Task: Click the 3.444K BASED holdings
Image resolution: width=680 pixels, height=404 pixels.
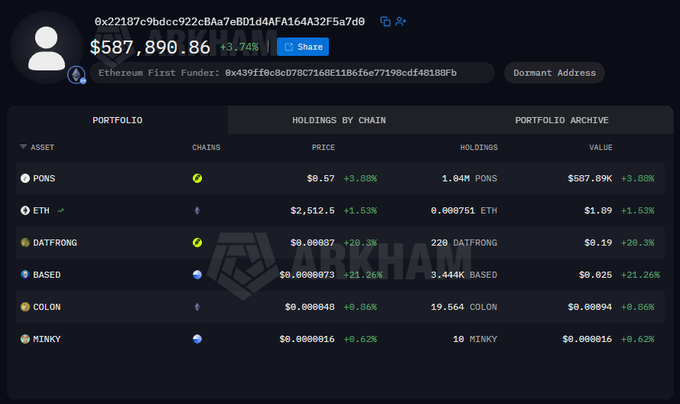Action: pos(464,274)
